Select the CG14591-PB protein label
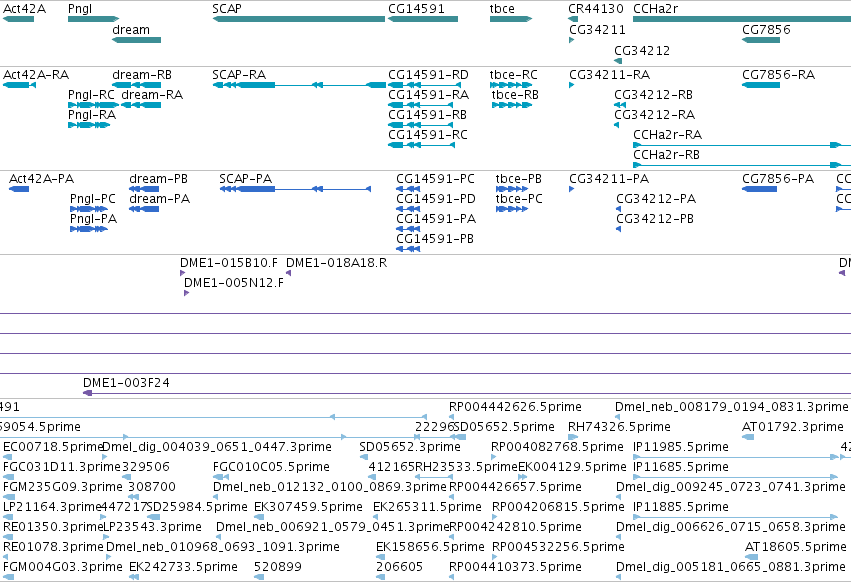Viewport: 851px width, 582px height. [435, 239]
